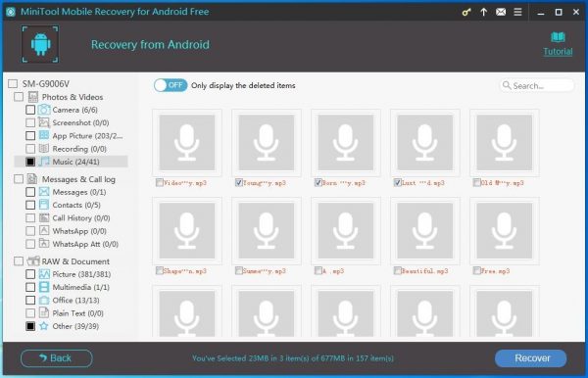Screen dimensions: 588x378
Task: Tick the Messages (0/1) checkbox
Action: [x=30, y=192]
